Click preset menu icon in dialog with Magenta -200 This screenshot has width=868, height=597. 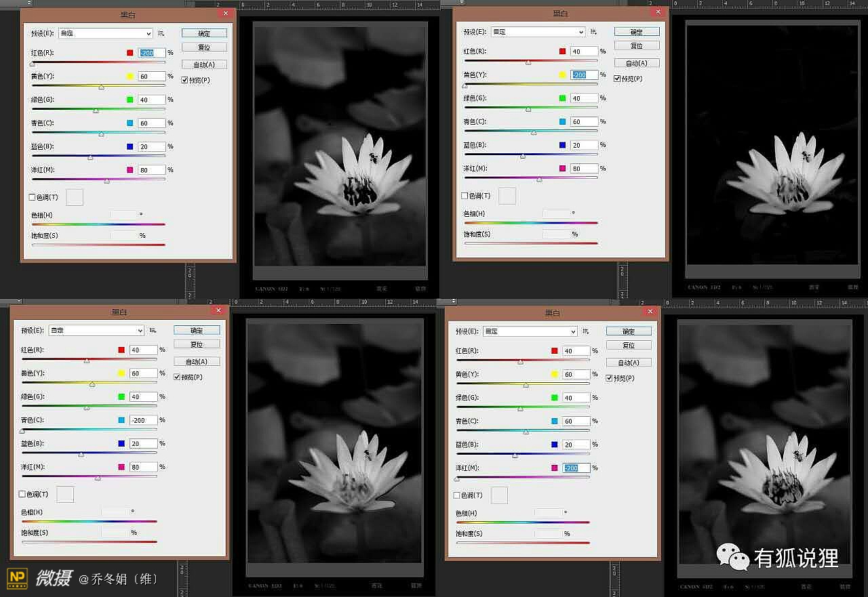click(587, 331)
